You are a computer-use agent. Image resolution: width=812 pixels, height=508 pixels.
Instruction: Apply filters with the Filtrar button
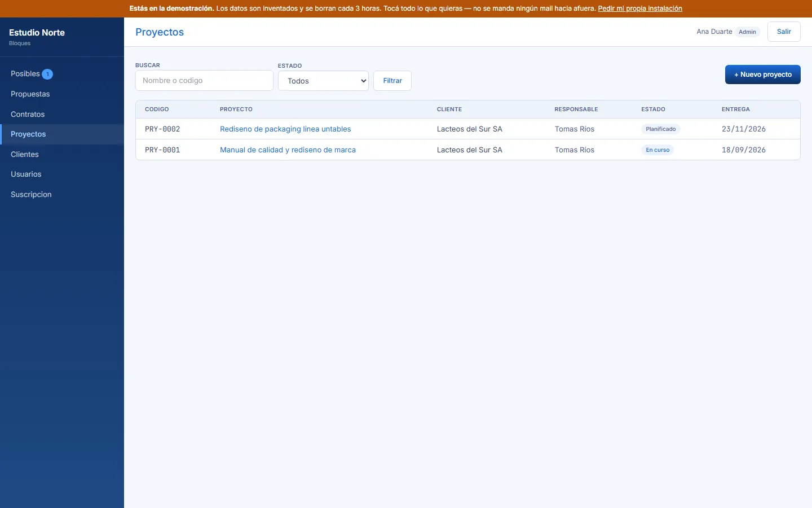[x=392, y=81]
